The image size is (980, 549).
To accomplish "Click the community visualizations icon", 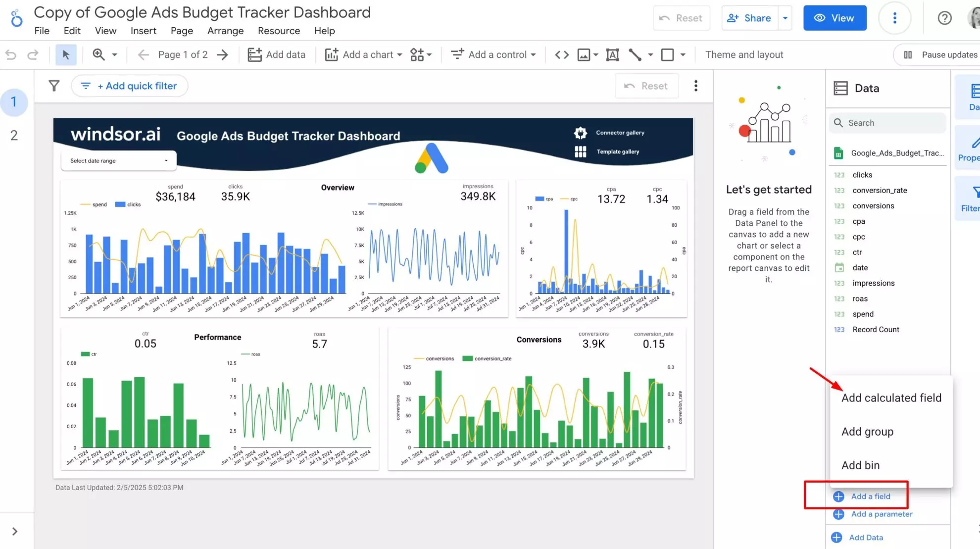I will click(x=417, y=55).
